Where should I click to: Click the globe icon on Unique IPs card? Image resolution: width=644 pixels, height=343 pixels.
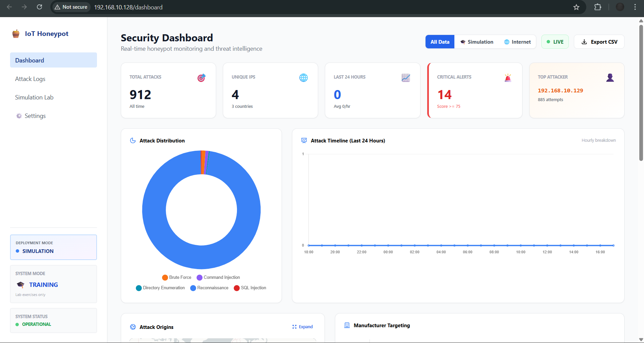click(303, 78)
